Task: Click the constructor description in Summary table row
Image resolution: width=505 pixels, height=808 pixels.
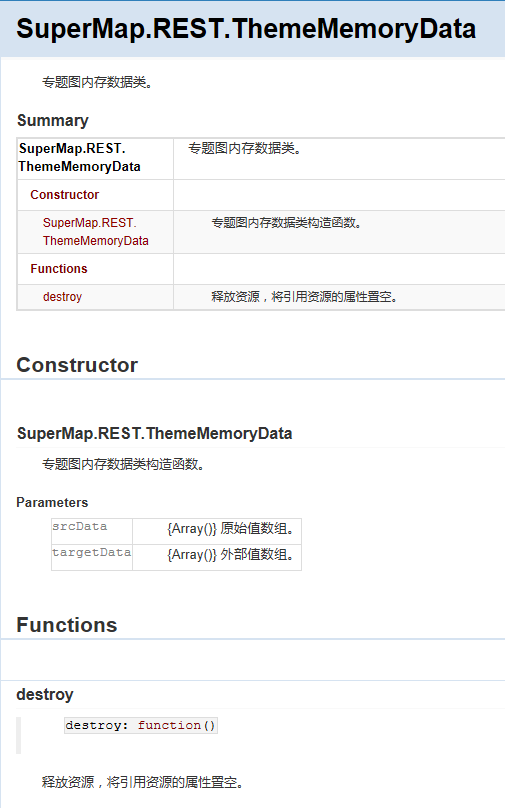Action: pos(287,223)
